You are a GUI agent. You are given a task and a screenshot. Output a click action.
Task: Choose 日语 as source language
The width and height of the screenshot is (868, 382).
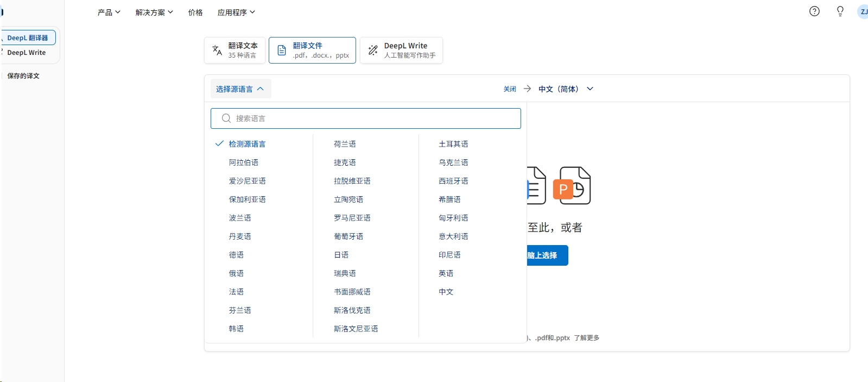(x=341, y=255)
